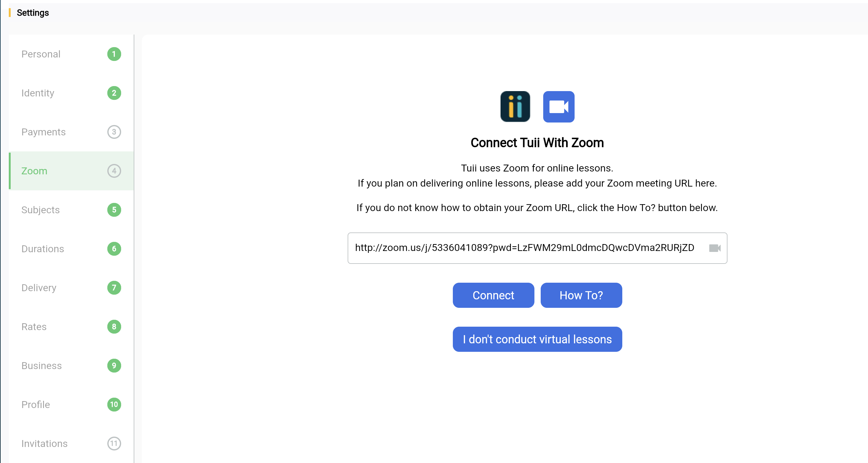Image resolution: width=868 pixels, height=463 pixels.
Task: Open the Business settings tab
Action: (x=41, y=366)
